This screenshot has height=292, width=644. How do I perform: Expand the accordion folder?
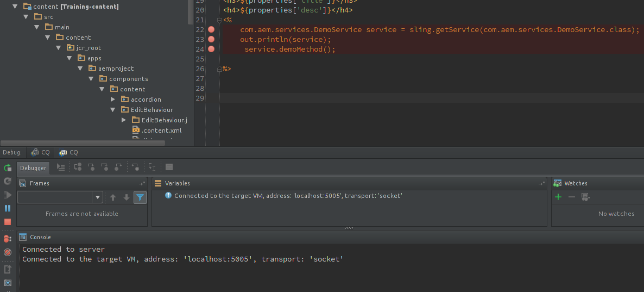click(113, 100)
